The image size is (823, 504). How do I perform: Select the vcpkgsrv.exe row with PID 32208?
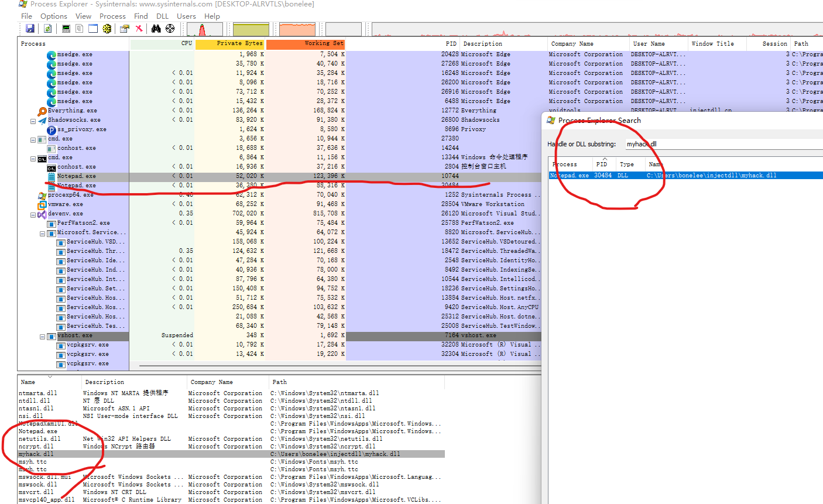[x=279, y=345]
